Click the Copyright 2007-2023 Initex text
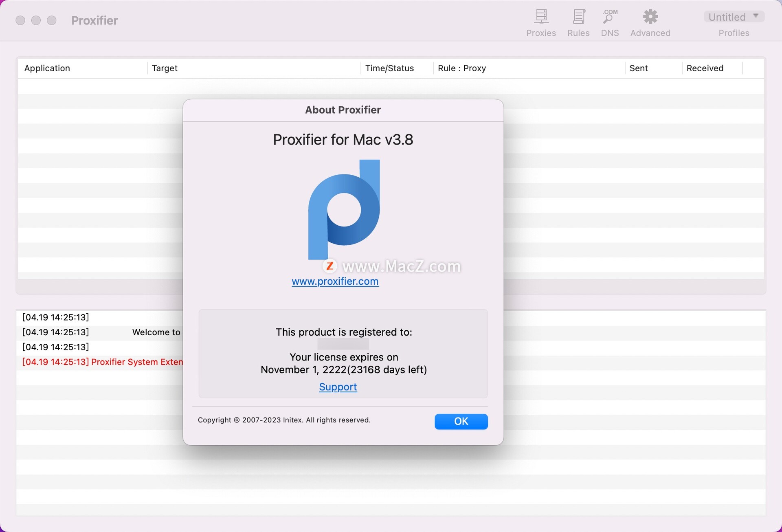782x532 pixels. click(284, 420)
